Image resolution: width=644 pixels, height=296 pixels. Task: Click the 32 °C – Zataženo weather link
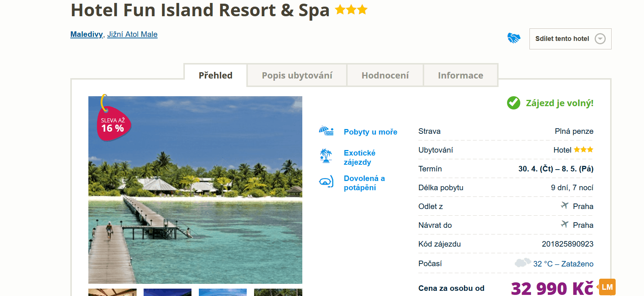tap(563, 264)
